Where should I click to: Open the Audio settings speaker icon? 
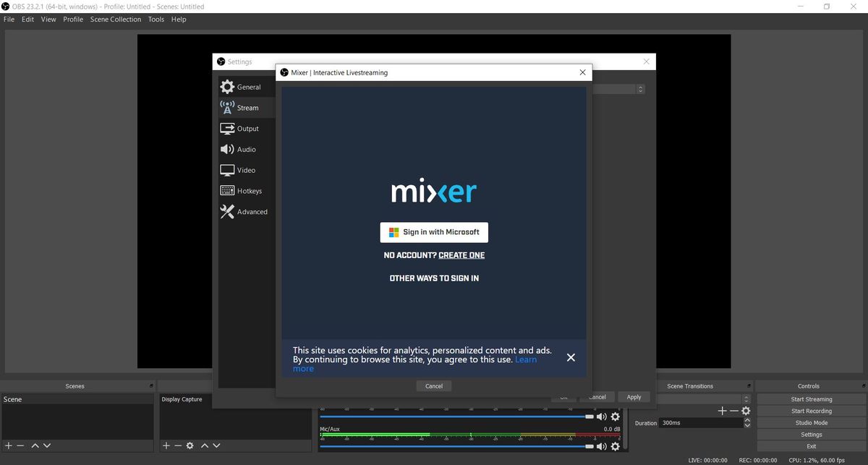(227, 149)
